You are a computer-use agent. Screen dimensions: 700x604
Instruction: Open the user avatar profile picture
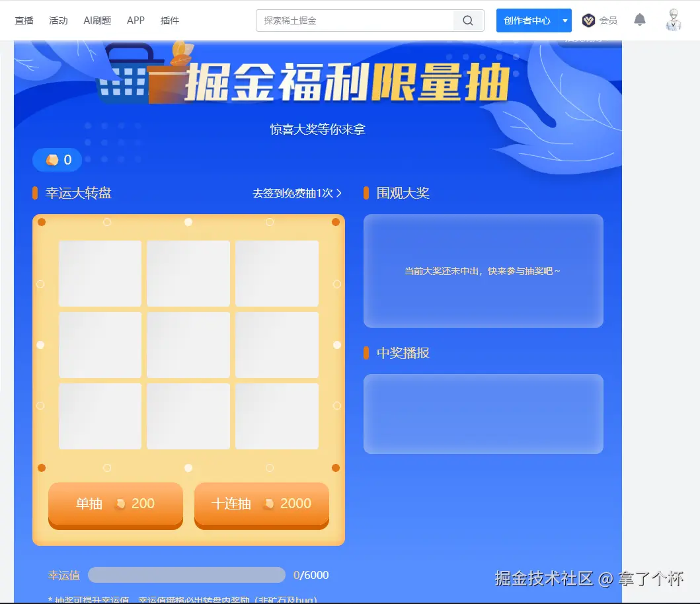pos(673,20)
